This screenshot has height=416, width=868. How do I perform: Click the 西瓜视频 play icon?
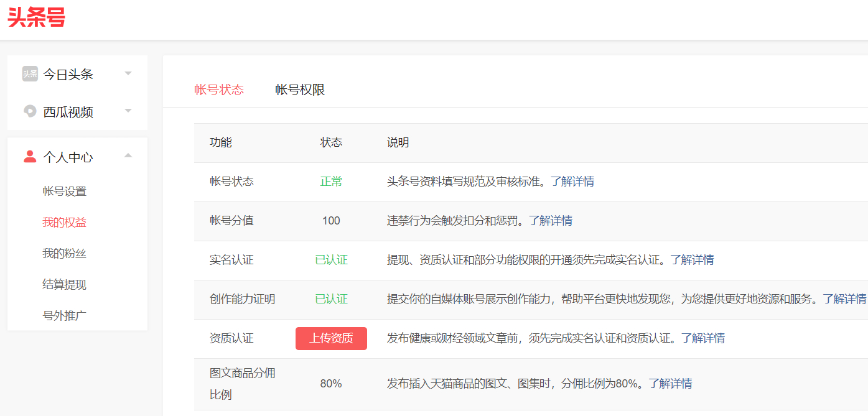[x=30, y=111]
